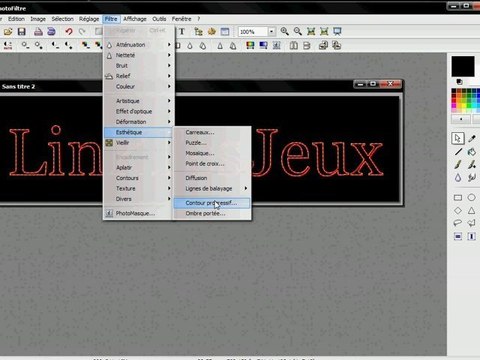Choose Ombre portée... menu entry
This screenshot has width=480, height=360.
[x=212, y=213]
